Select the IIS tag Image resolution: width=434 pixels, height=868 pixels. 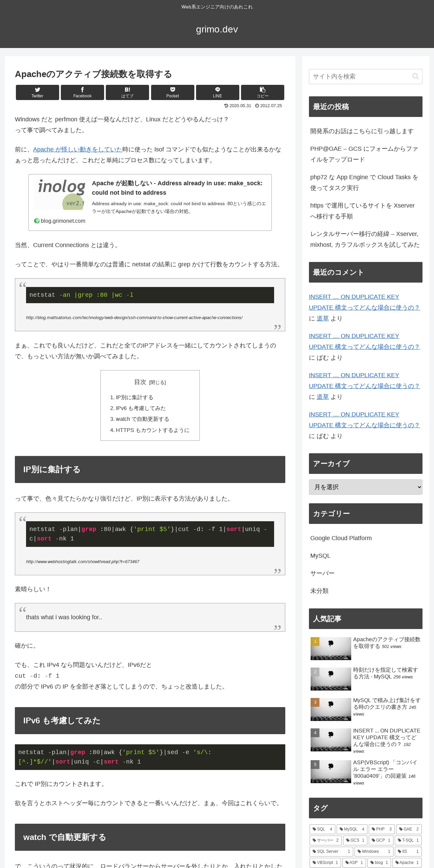pos(408,851)
